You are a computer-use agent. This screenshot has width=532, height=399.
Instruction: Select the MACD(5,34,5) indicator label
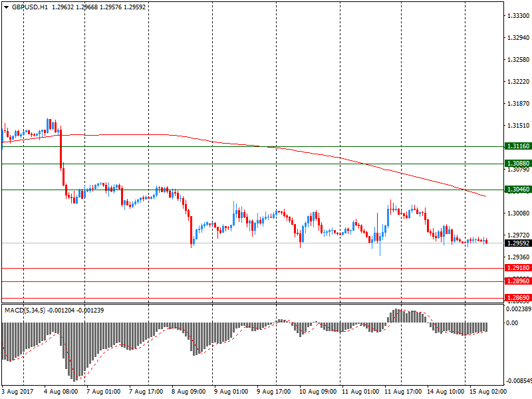[x=25, y=310]
